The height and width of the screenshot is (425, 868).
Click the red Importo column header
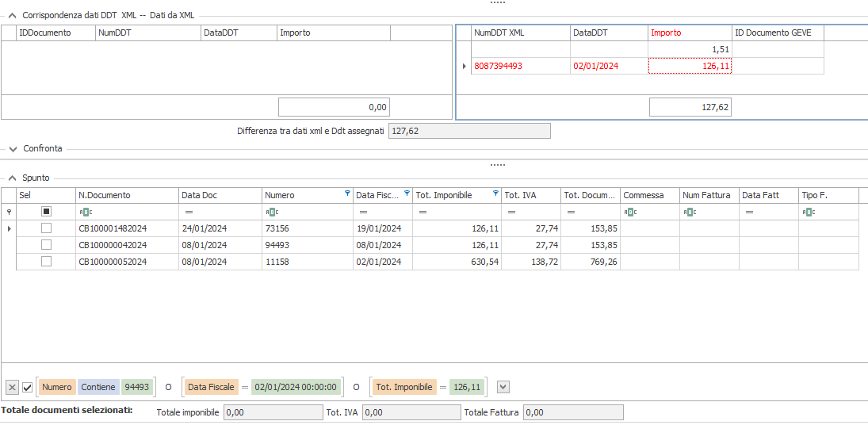(690, 33)
